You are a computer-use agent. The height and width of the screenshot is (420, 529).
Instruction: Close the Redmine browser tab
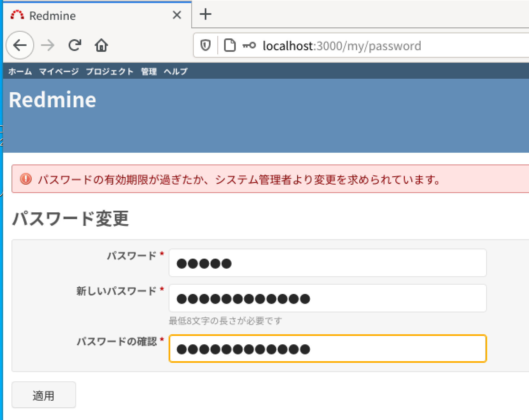[177, 15]
